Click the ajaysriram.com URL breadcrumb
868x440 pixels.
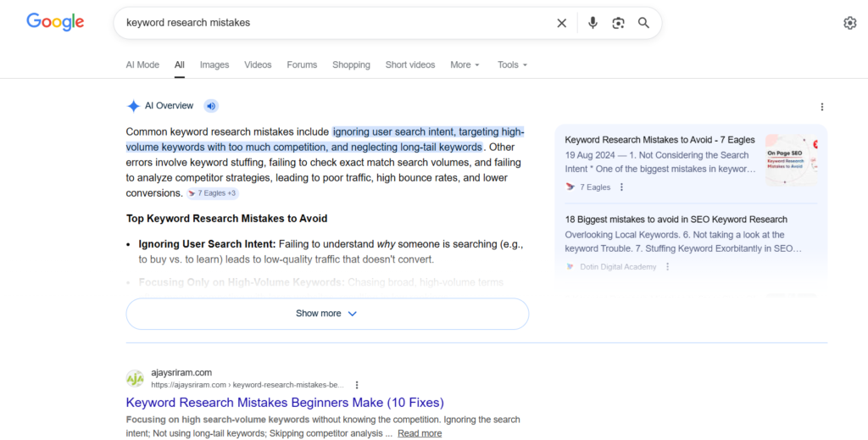coord(248,385)
